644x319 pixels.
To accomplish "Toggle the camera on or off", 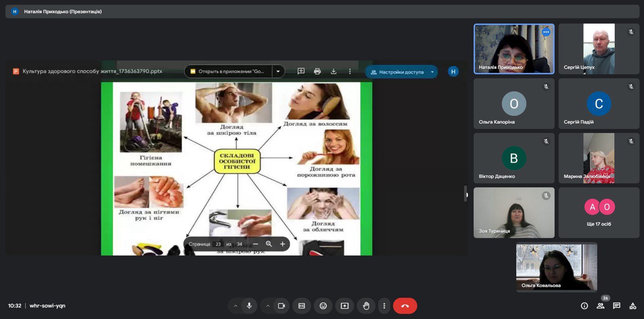I will click(x=281, y=306).
